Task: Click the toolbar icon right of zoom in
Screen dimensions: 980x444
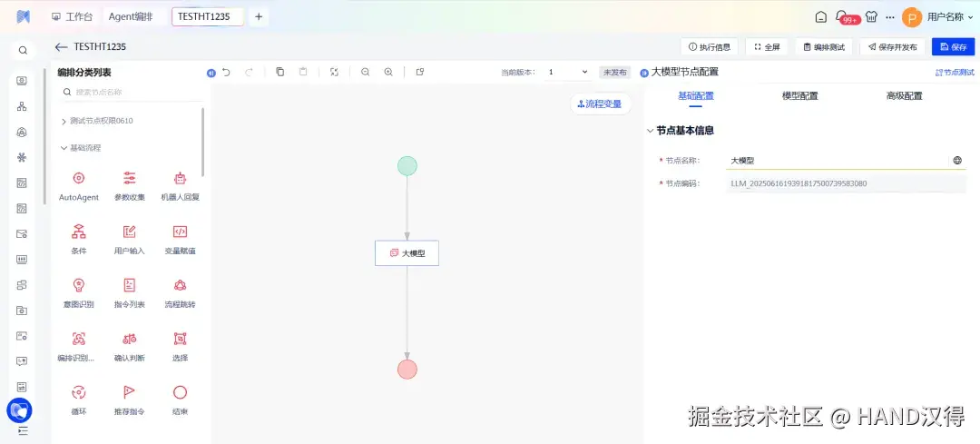Action: [420, 72]
